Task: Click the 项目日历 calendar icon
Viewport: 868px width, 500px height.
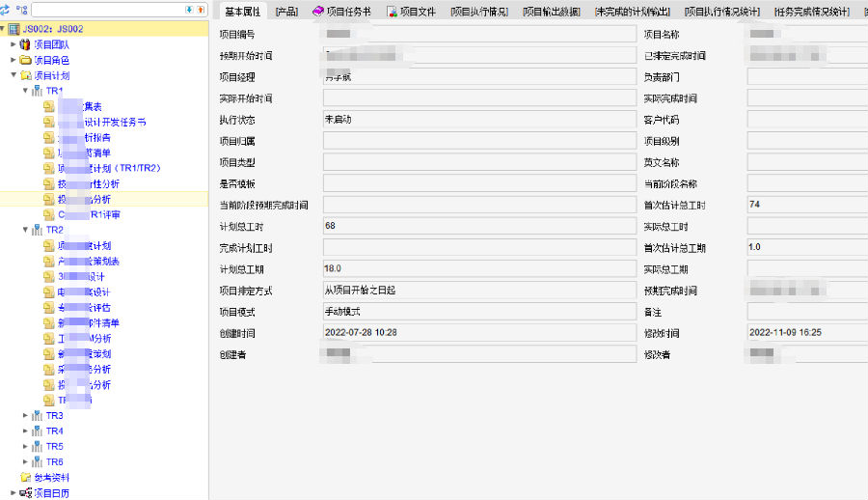Action: [x=25, y=492]
